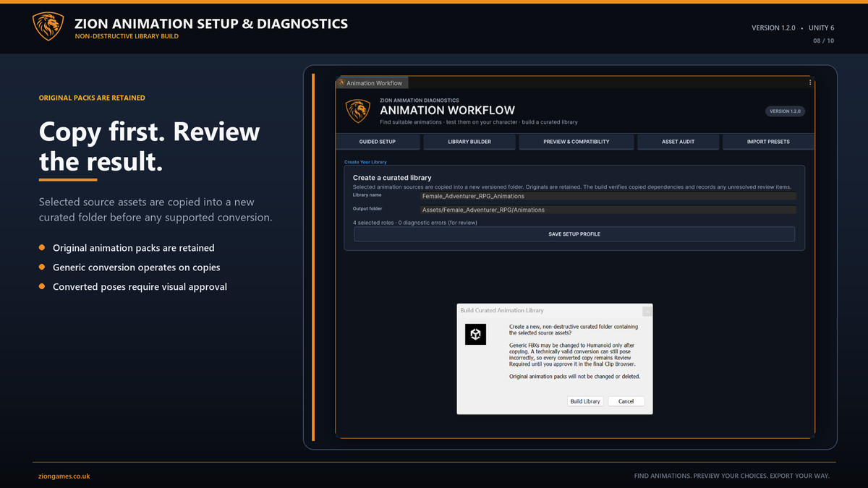Click the Zion lion logo in the slide header
Image resolution: width=868 pixels, height=488 pixels.
48,26
